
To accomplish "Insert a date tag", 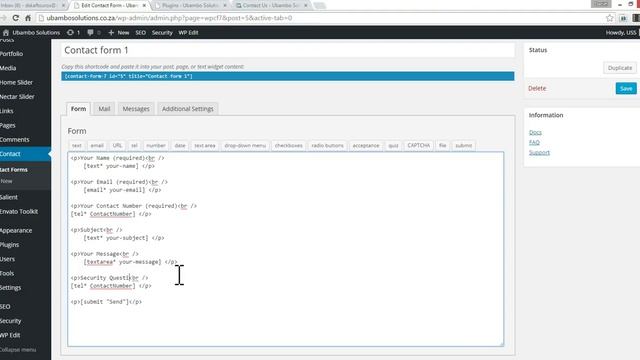I will pos(180,145).
